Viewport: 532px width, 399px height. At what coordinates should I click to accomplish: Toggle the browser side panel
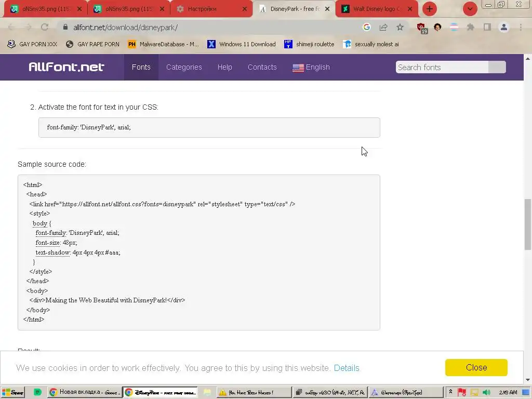(487, 27)
